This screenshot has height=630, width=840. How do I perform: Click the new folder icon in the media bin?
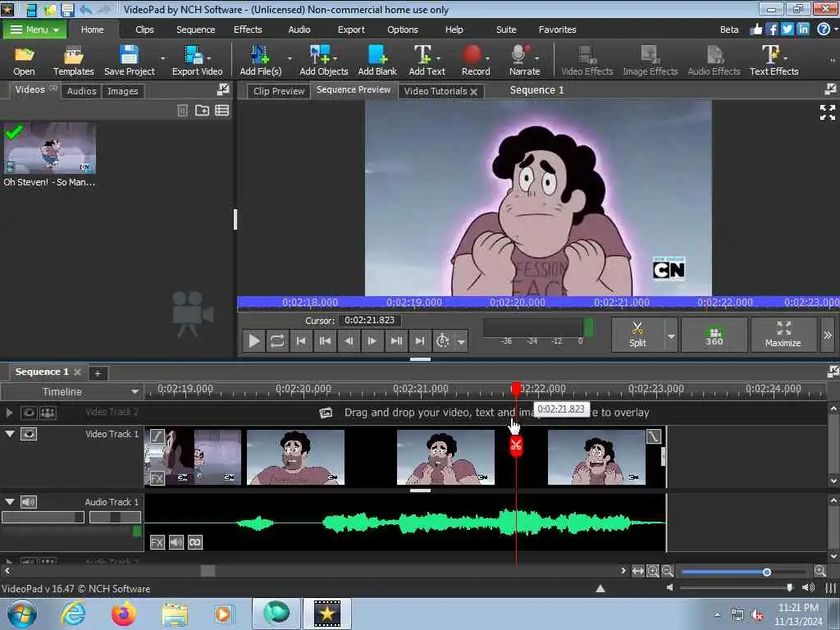[202, 111]
